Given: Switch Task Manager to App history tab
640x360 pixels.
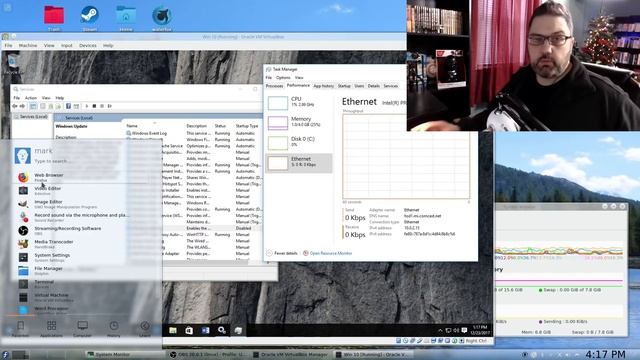Looking at the screenshot, I should click(x=324, y=86).
